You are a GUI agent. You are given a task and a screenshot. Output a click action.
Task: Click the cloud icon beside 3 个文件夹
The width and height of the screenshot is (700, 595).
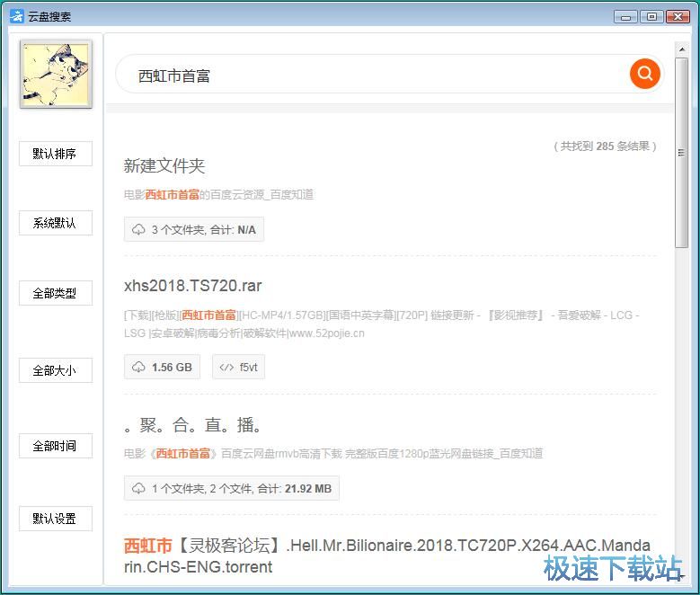pyautogui.click(x=138, y=229)
